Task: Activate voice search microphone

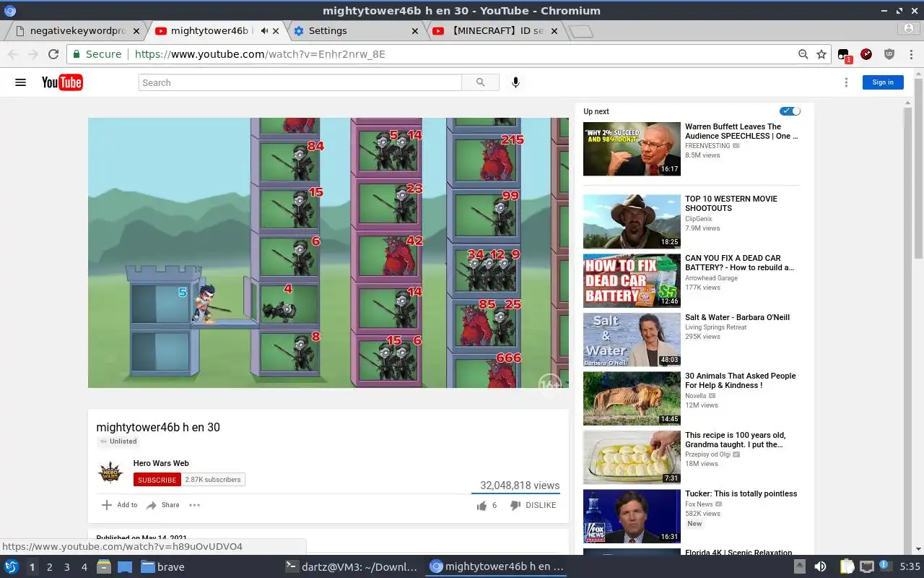Action: [x=515, y=82]
